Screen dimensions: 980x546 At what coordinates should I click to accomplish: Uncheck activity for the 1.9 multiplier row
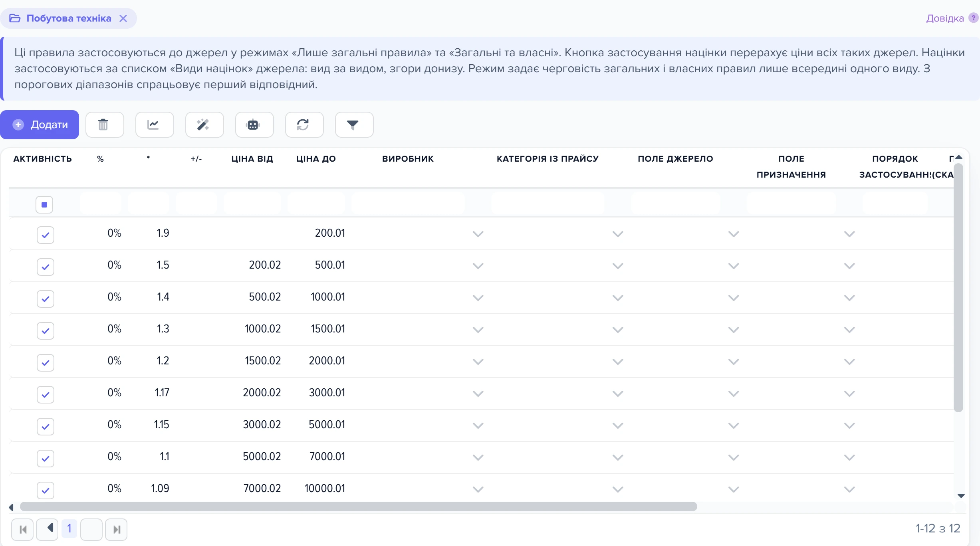click(x=46, y=235)
